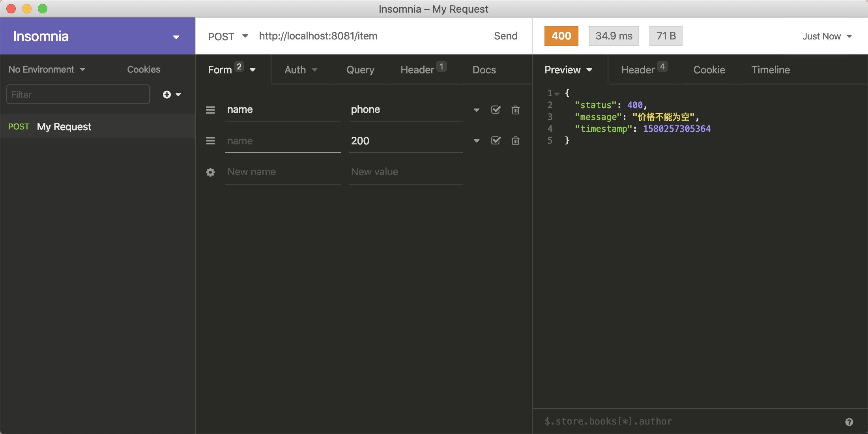Click the drag handle of the phone row
Image resolution: width=868 pixels, height=434 pixels.
point(210,110)
